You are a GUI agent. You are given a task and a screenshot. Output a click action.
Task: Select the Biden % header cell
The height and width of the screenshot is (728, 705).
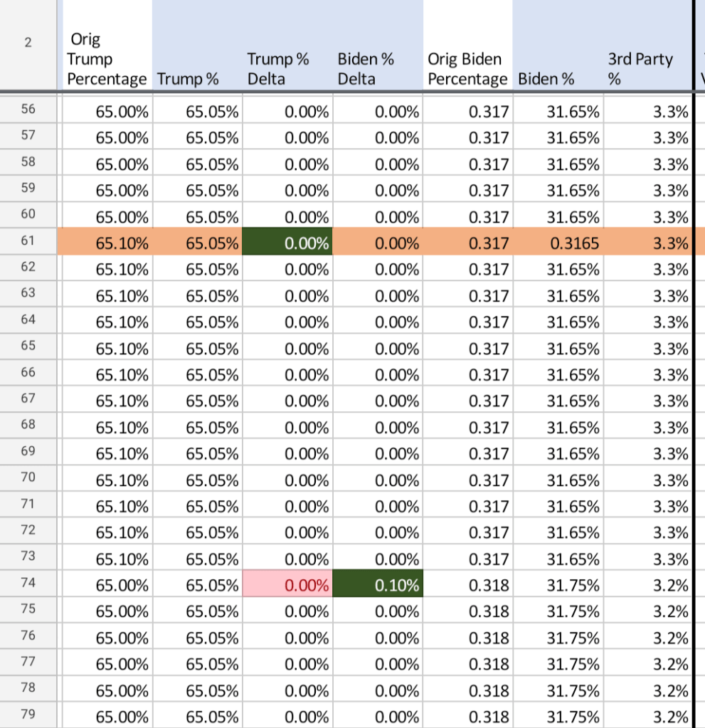(x=558, y=79)
